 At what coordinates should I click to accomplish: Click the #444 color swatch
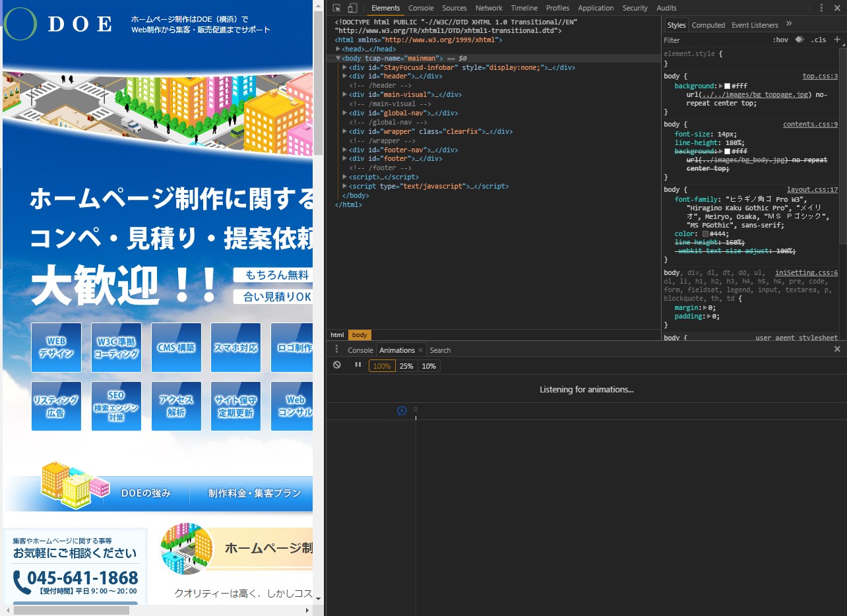coord(705,234)
